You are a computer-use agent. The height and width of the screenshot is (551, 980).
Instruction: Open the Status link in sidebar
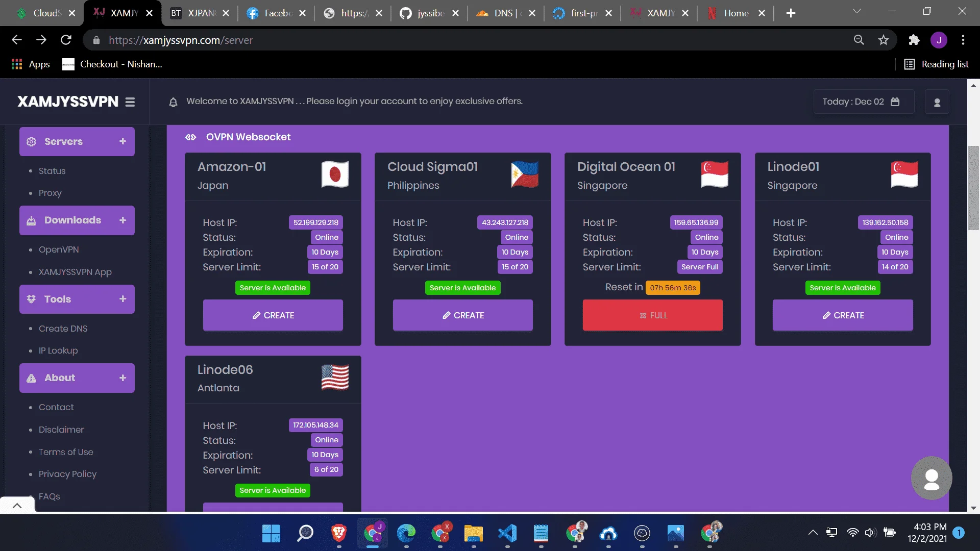tap(52, 171)
